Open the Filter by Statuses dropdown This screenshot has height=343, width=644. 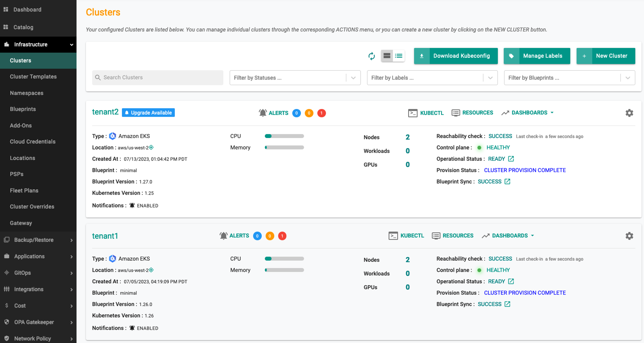[x=295, y=78]
